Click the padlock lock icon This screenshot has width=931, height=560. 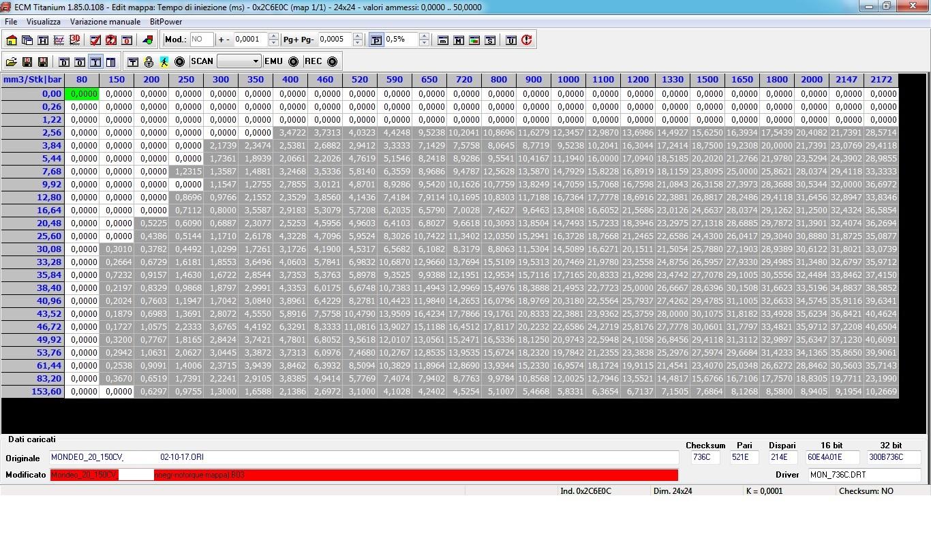point(149,62)
